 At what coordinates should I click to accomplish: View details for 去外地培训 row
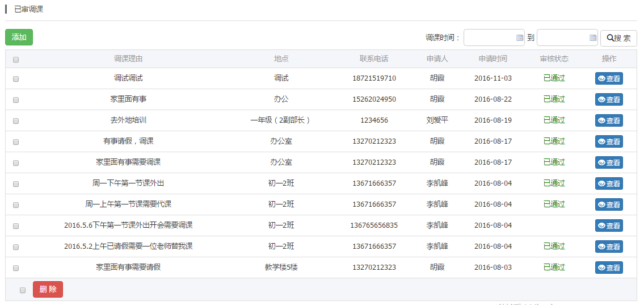click(x=608, y=120)
